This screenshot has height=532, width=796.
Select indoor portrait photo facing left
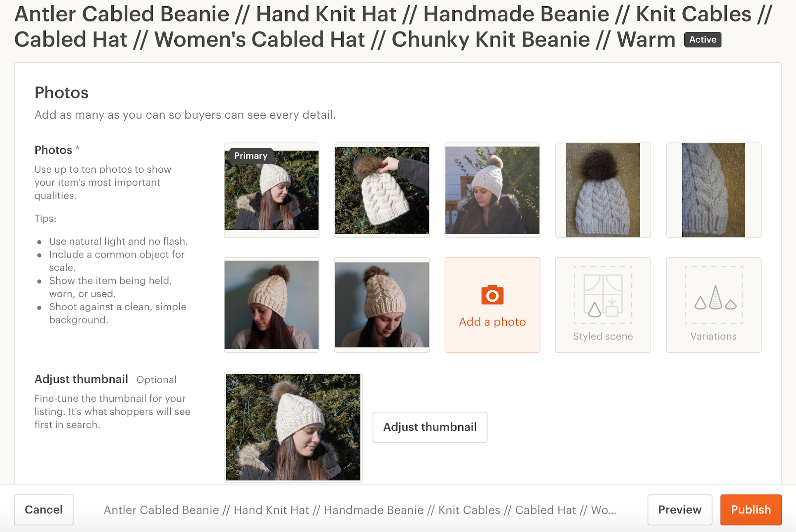(272, 305)
